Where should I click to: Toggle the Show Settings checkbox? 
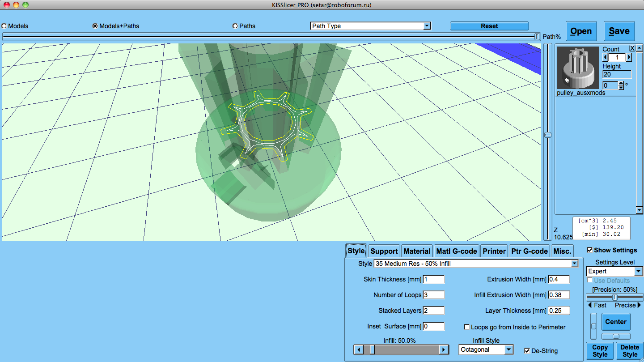coord(590,250)
